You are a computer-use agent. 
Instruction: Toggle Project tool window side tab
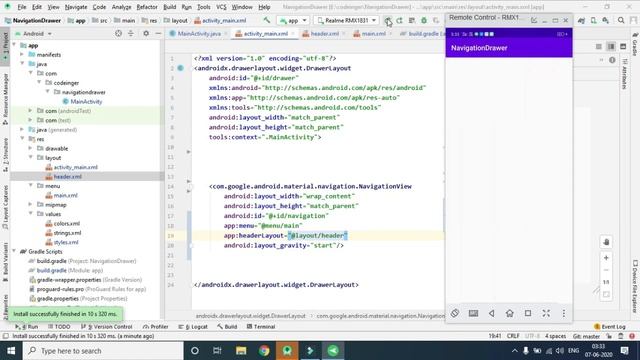(5, 46)
